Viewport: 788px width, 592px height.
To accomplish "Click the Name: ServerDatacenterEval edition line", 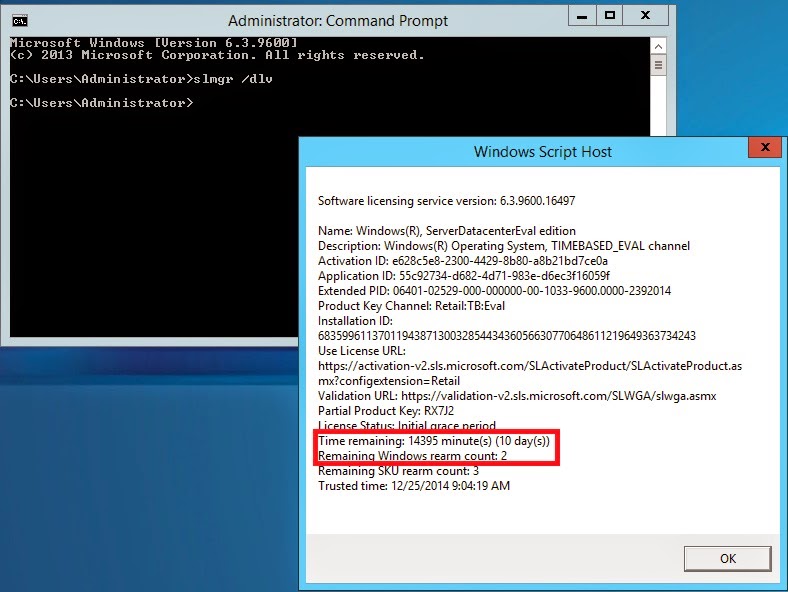I will click(447, 231).
